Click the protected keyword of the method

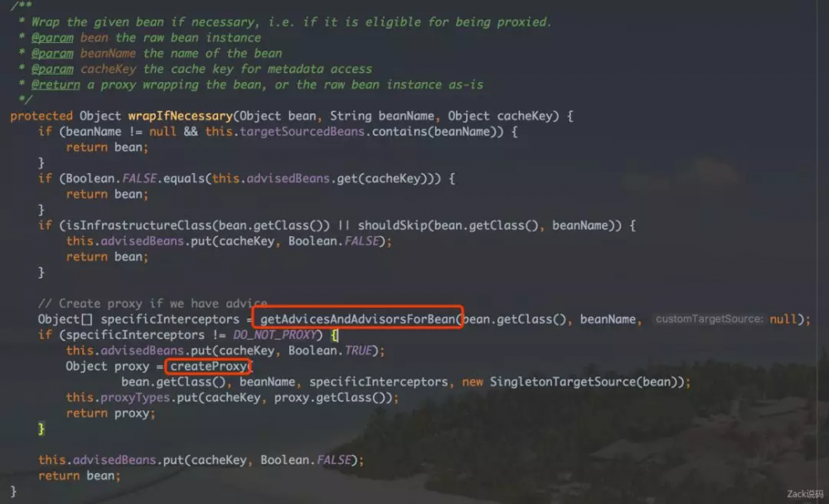click(41, 116)
